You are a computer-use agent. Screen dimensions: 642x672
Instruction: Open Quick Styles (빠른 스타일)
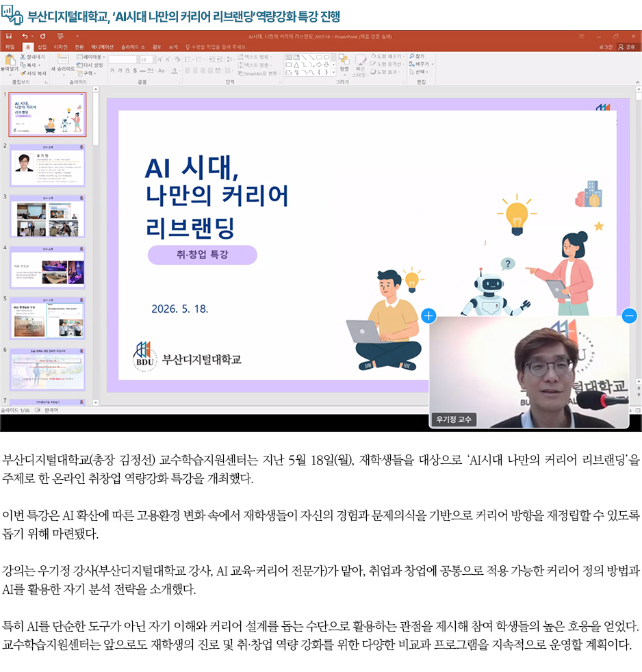(360, 66)
